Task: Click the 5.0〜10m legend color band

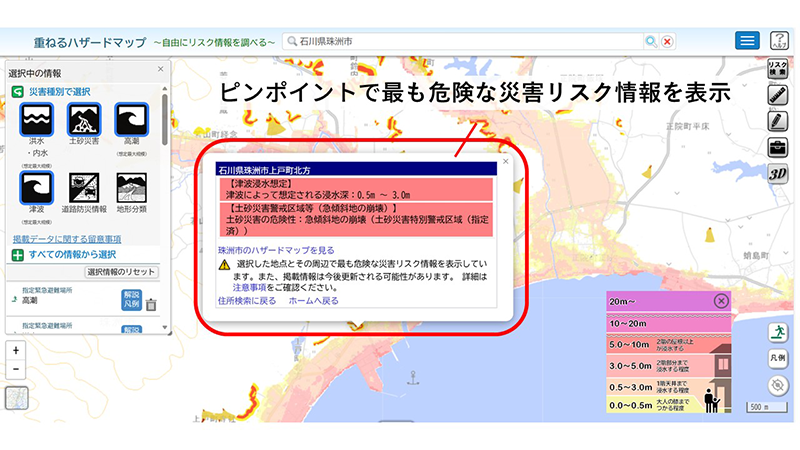Action: [x=668, y=344]
